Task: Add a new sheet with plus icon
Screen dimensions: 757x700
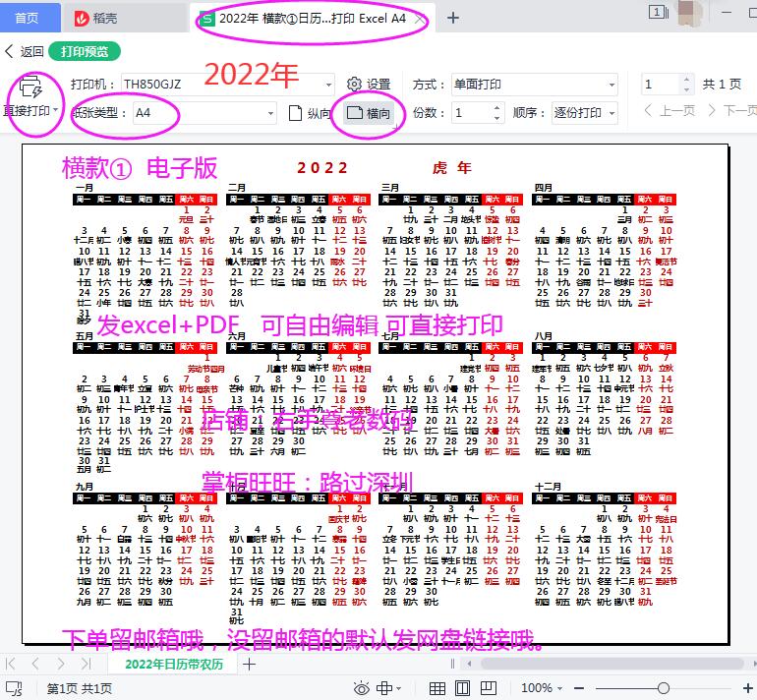Action: click(250, 665)
